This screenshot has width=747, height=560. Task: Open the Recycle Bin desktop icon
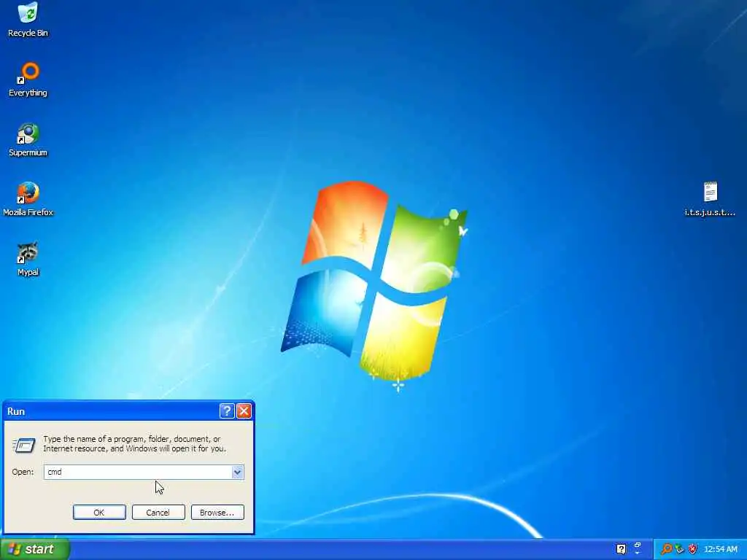pyautogui.click(x=28, y=20)
